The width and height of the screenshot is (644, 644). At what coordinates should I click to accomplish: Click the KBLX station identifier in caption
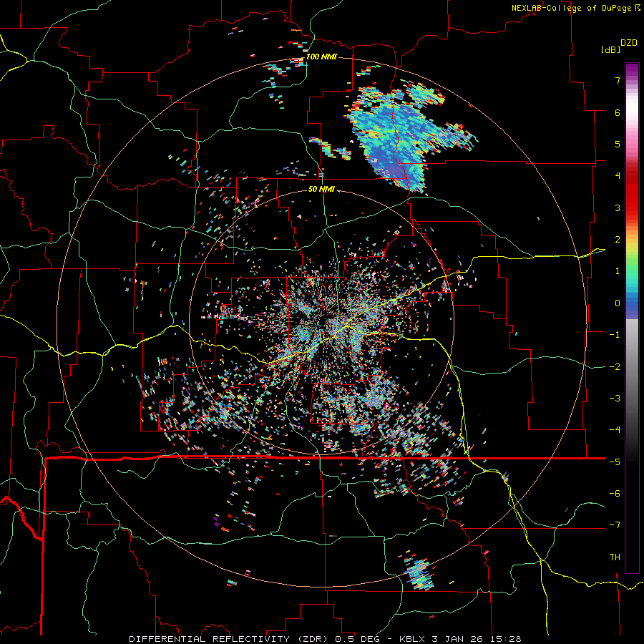pos(413,639)
